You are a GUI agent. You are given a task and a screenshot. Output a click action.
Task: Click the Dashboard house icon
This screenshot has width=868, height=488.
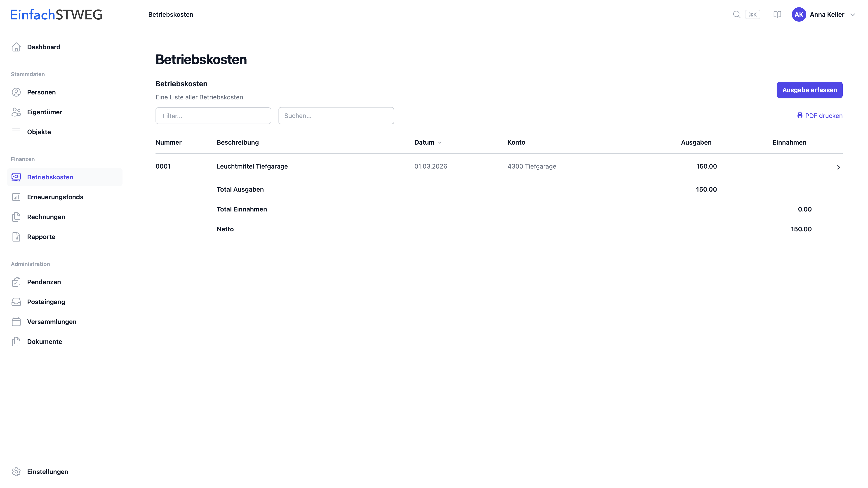coord(16,47)
